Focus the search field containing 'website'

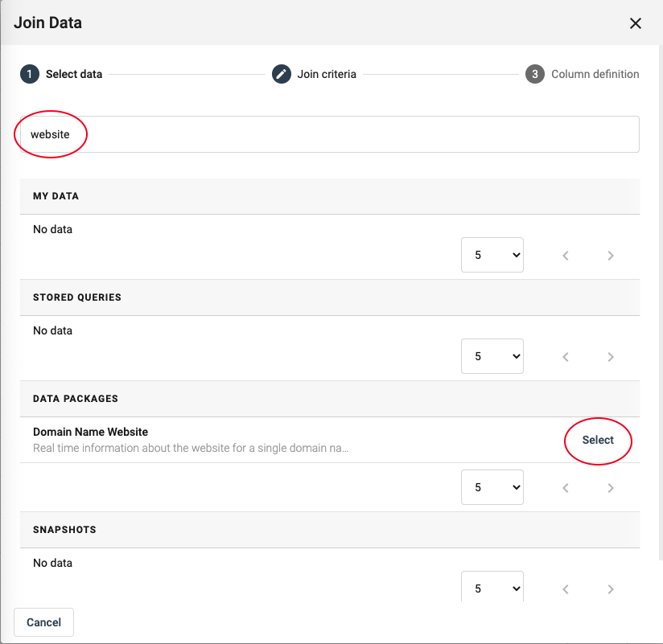[x=330, y=134]
